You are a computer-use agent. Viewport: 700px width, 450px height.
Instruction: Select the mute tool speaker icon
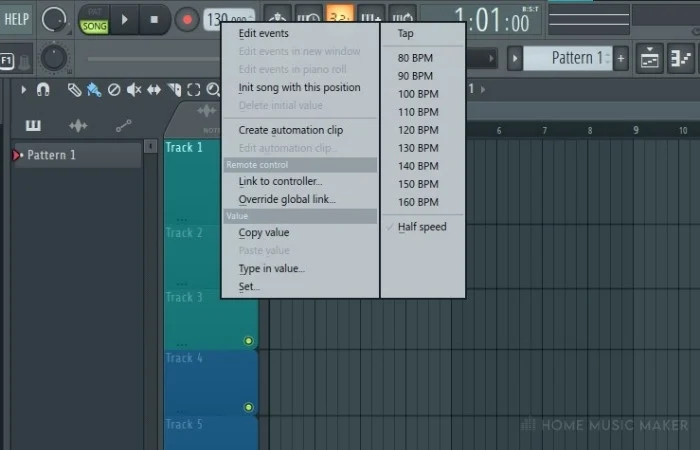click(133, 90)
